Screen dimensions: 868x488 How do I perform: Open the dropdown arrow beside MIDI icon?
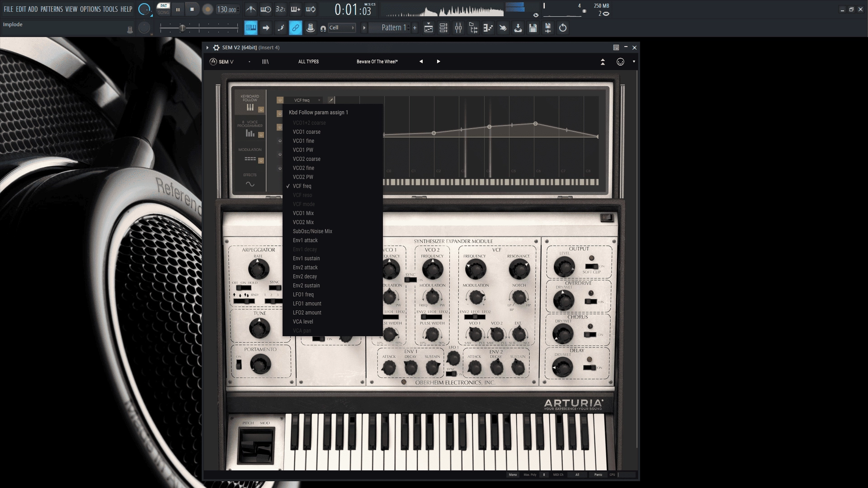(x=634, y=62)
